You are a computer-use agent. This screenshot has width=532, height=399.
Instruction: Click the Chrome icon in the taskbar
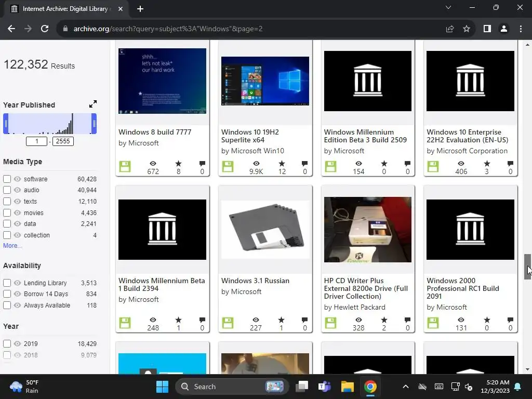tap(370, 387)
